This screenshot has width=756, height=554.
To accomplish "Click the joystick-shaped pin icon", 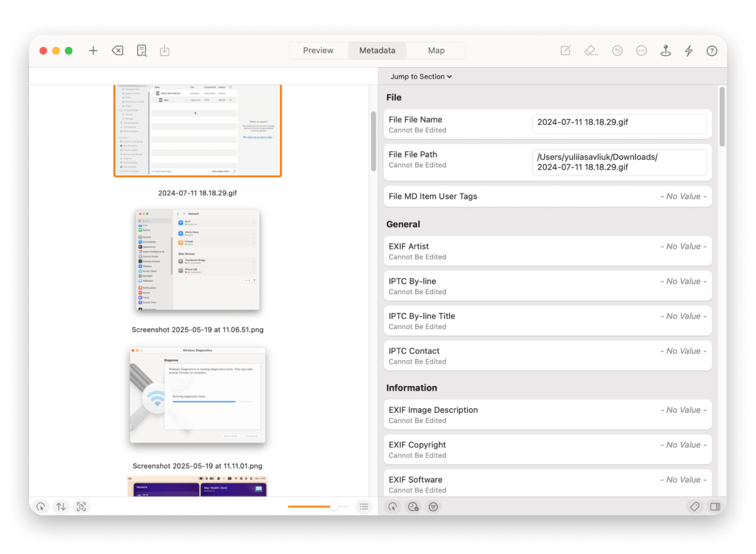I will (665, 51).
